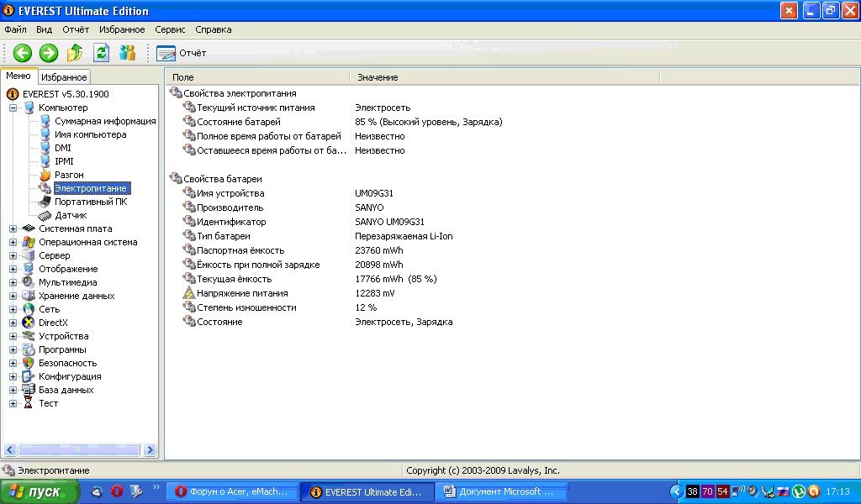
Task: Expand hidden tray icons arrow
Action: click(677, 491)
